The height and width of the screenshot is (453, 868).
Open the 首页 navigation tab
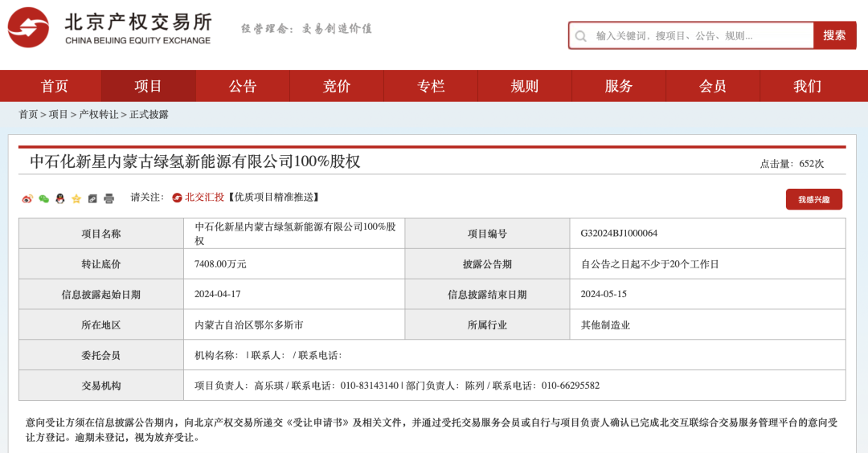tap(55, 86)
